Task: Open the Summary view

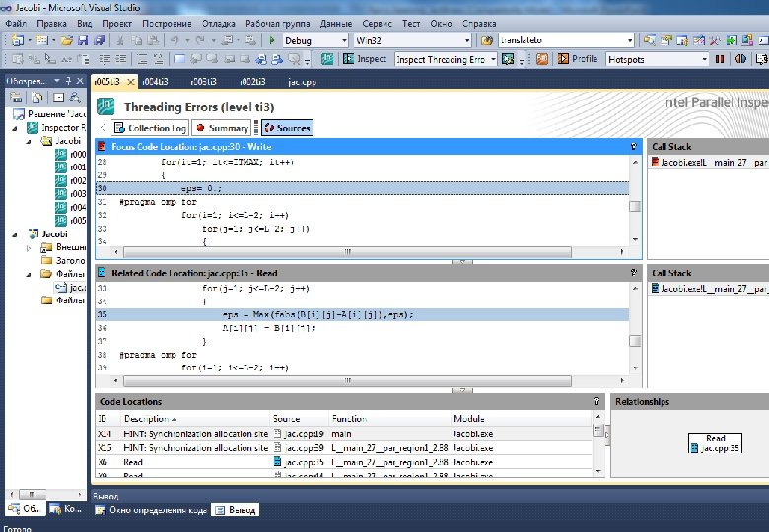Action: coord(222,128)
